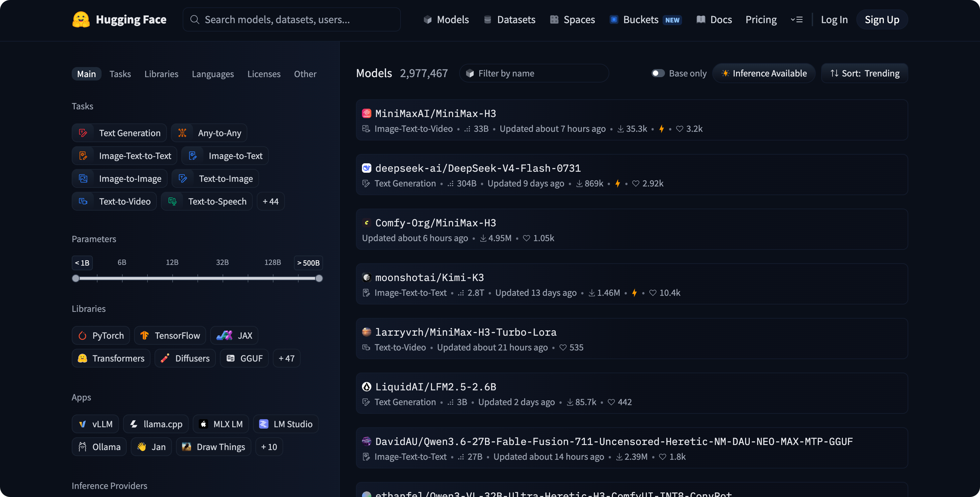Toggle the llama.cpp app filter
This screenshot has width=980, height=497.
pos(156,424)
